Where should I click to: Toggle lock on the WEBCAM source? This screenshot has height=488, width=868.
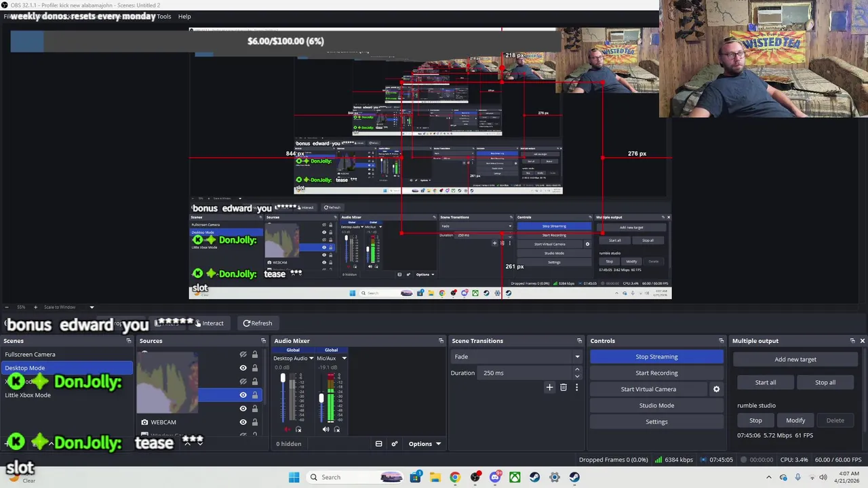click(255, 422)
